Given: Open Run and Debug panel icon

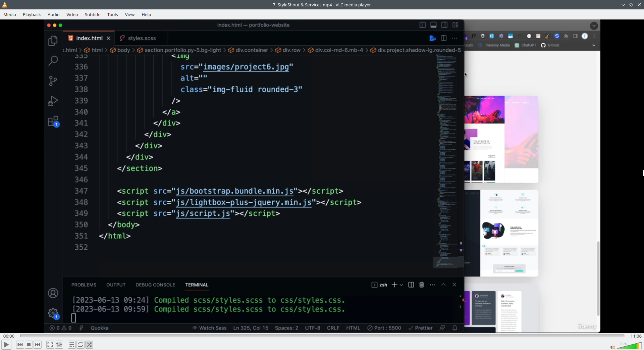Looking at the screenshot, I should coord(53,101).
